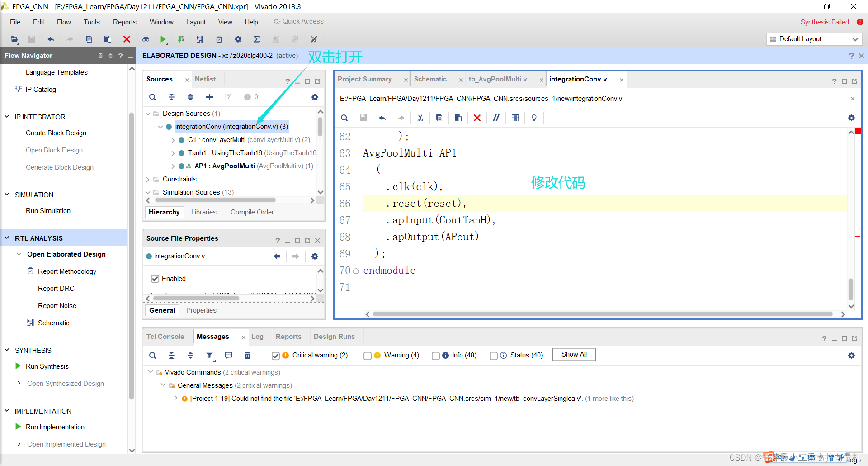
Task: Click the Run Synthesis green play icon
Action: [x=18, y=366]
